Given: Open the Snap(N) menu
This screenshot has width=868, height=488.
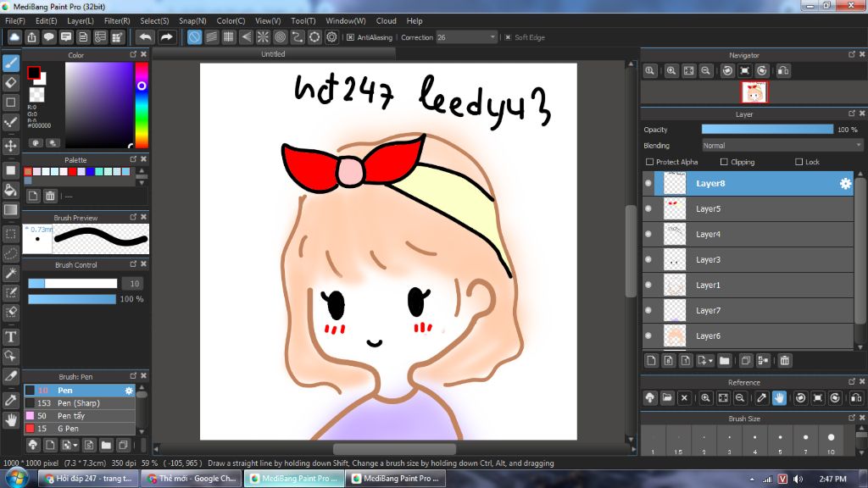Looking at the screenshot, I should 192,21.
